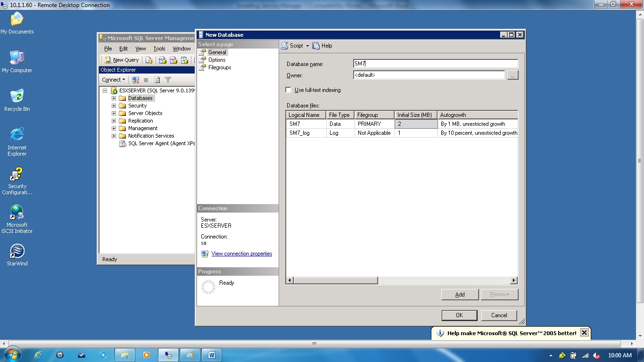The height and width of the screenshot is (362, 644).
Task: Open Security Configuration desktop icon
Action: [x=17, y=181]
